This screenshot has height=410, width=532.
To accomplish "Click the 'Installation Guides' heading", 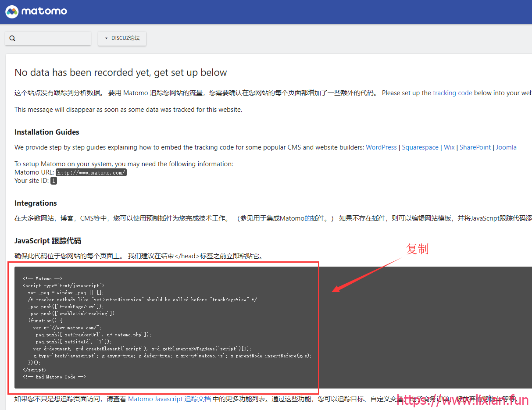I will coord(47,132).
